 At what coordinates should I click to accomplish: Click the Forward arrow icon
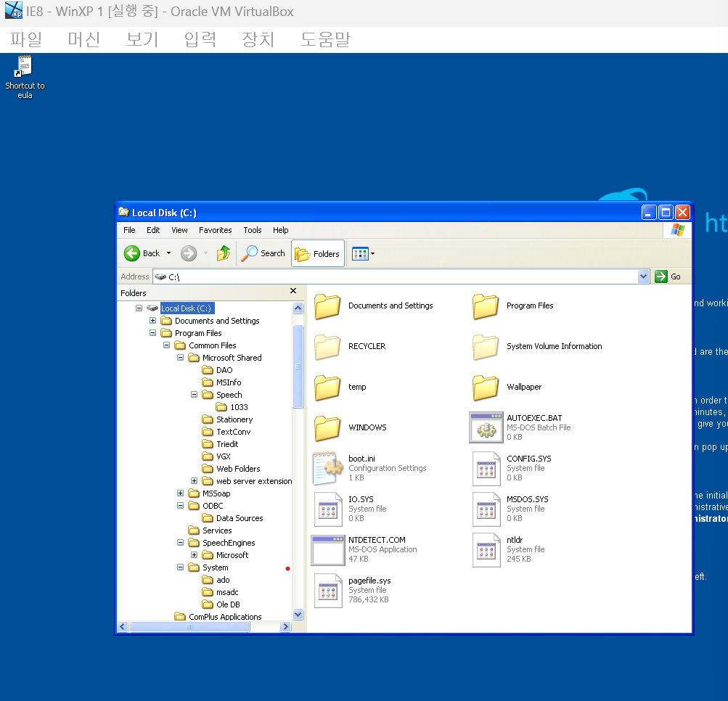point(189,253)
